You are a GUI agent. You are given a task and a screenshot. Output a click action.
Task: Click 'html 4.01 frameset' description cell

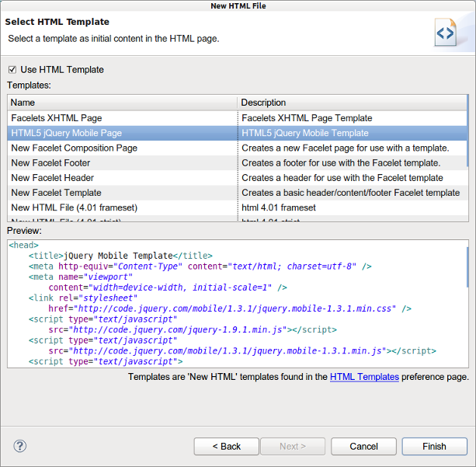(x=278, y=207)
